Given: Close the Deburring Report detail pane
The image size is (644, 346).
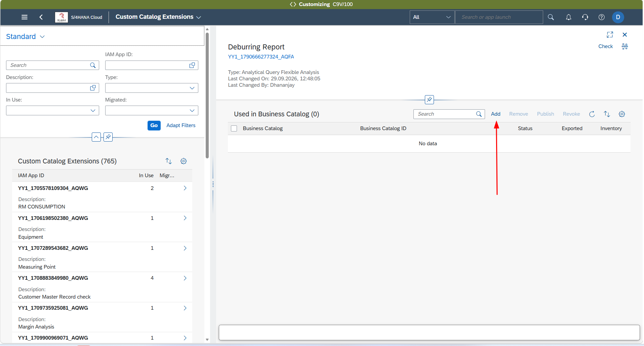Looking at the screenshot, I should 625,35.
